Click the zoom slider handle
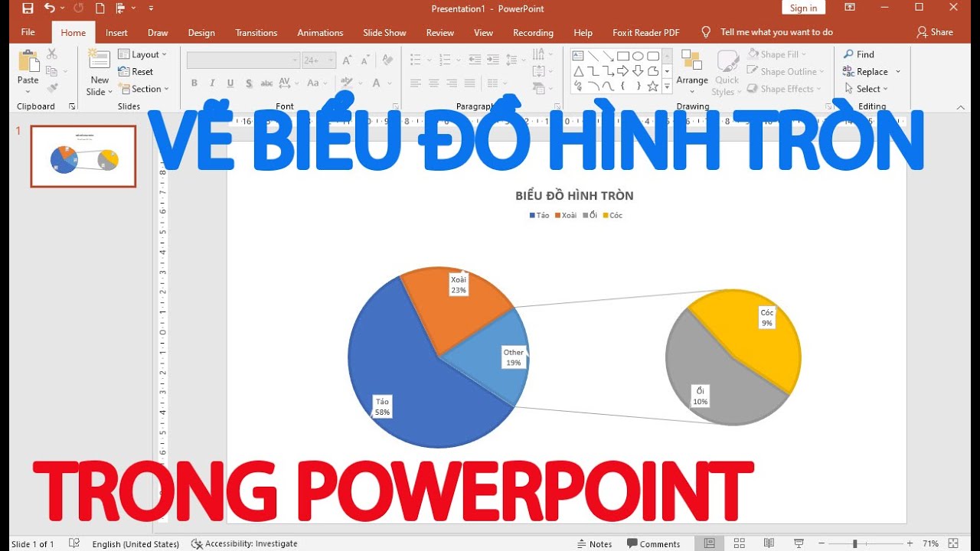 855,543
